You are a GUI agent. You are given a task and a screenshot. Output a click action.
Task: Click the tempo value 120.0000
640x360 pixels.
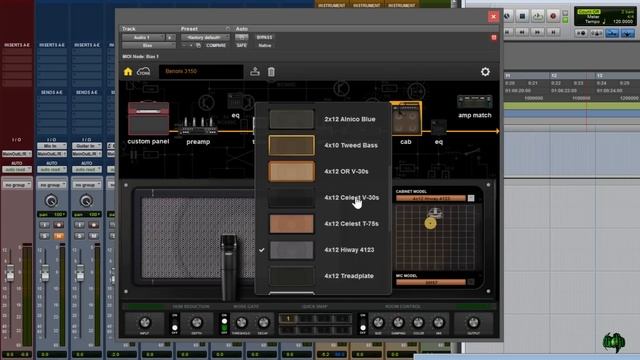pyautogui.click(x=622, y=22)
